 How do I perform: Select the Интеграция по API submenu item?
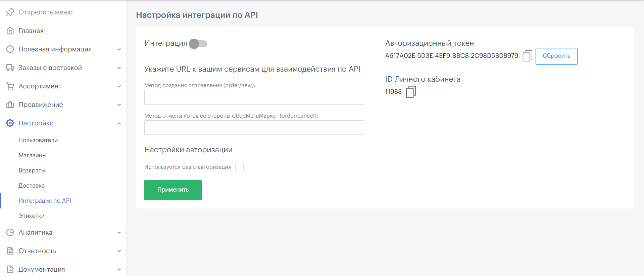coord(45,201)
